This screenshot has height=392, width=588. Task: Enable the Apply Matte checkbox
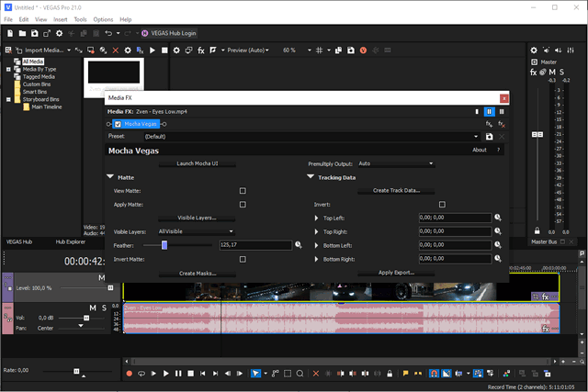coord(243,205)
